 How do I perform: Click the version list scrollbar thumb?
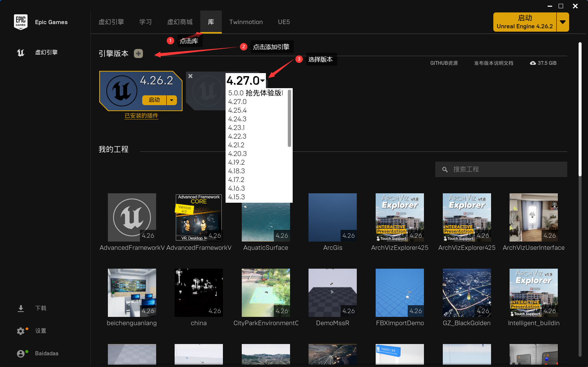(289, 118)
